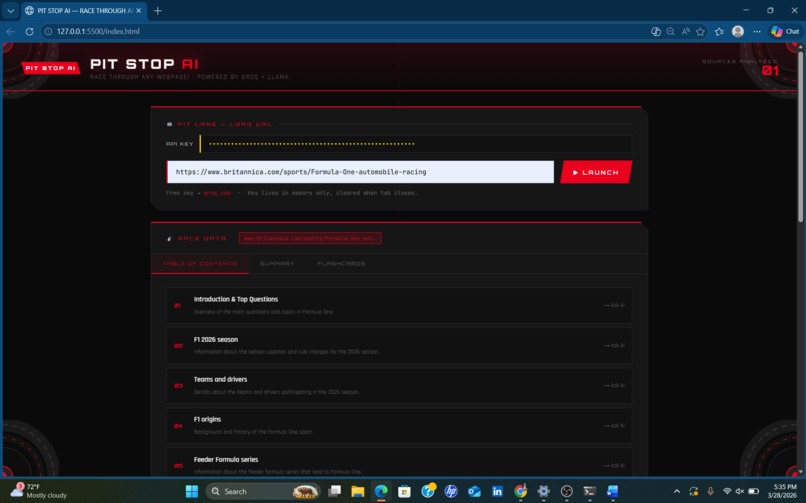Click the LAUNCH button
Viewport: 806px width, 503px height.
pyautogui.click(x=596, y=172)
